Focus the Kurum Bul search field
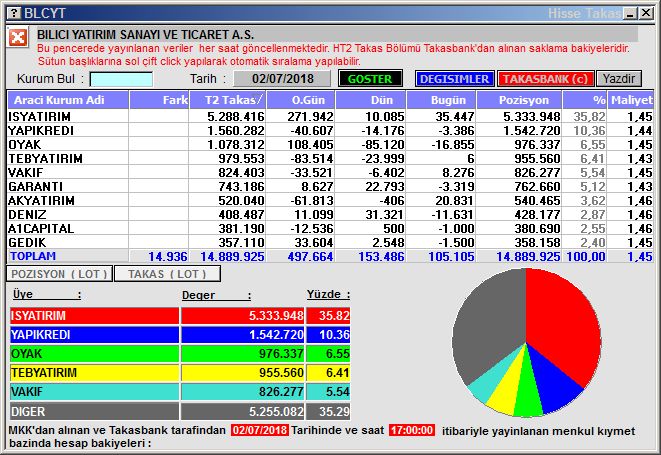 pyautogui.click(x=121, y=79)
